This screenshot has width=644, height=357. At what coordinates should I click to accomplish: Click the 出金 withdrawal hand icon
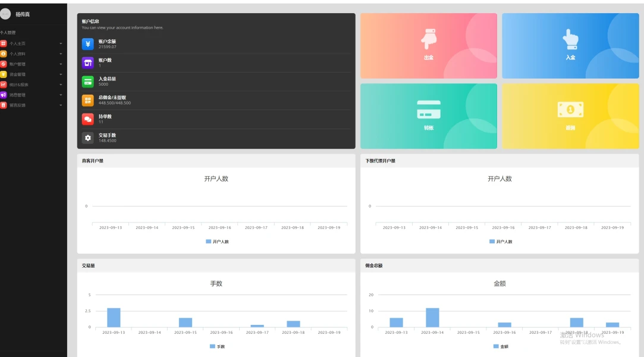coord(429,39)
